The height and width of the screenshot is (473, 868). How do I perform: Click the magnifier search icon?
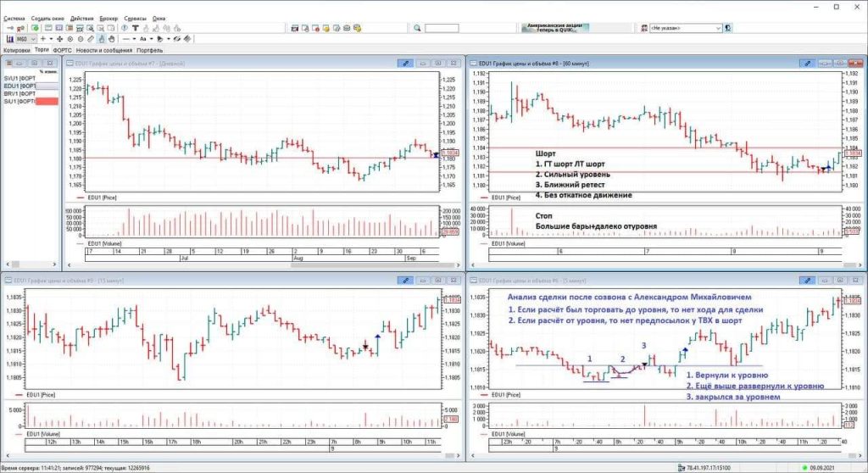tap(417, 28)
